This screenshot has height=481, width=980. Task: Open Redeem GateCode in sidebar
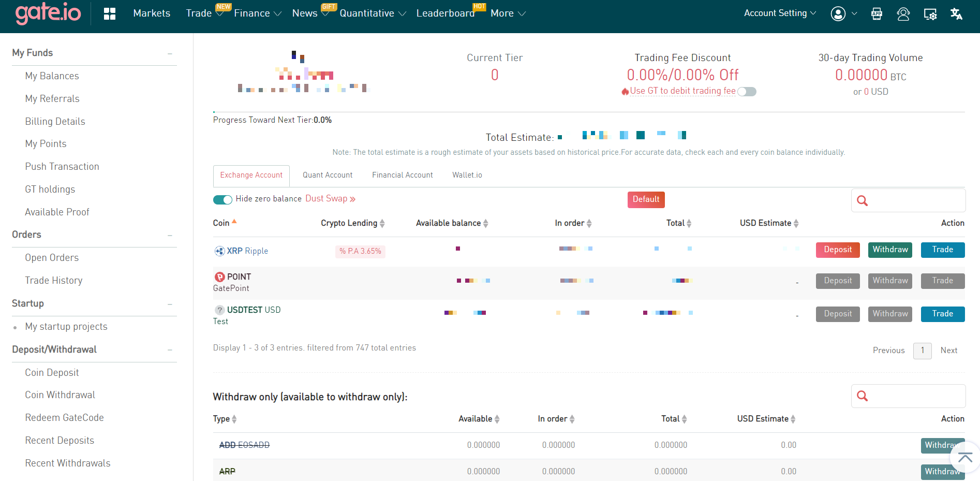point(65,418)
